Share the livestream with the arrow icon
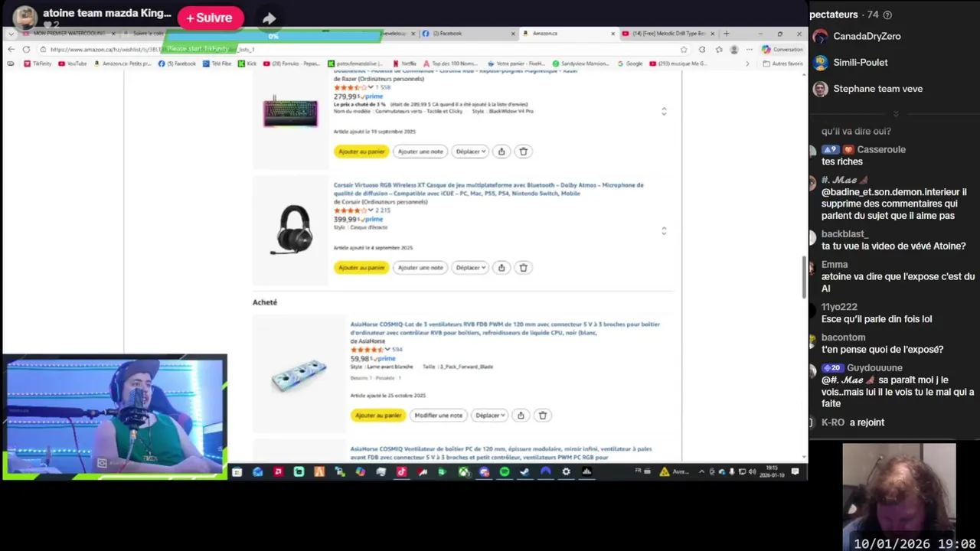 [x=269, y=18]
